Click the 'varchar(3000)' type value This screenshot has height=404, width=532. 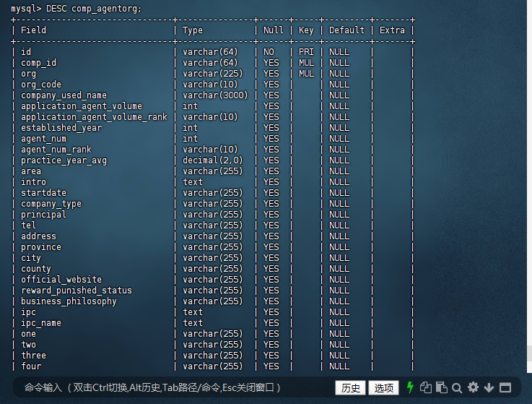[x=215, y=95]
